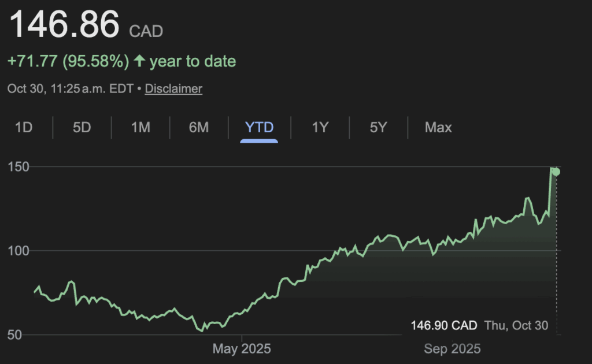Select the 5Y time range

coord(378,127)
